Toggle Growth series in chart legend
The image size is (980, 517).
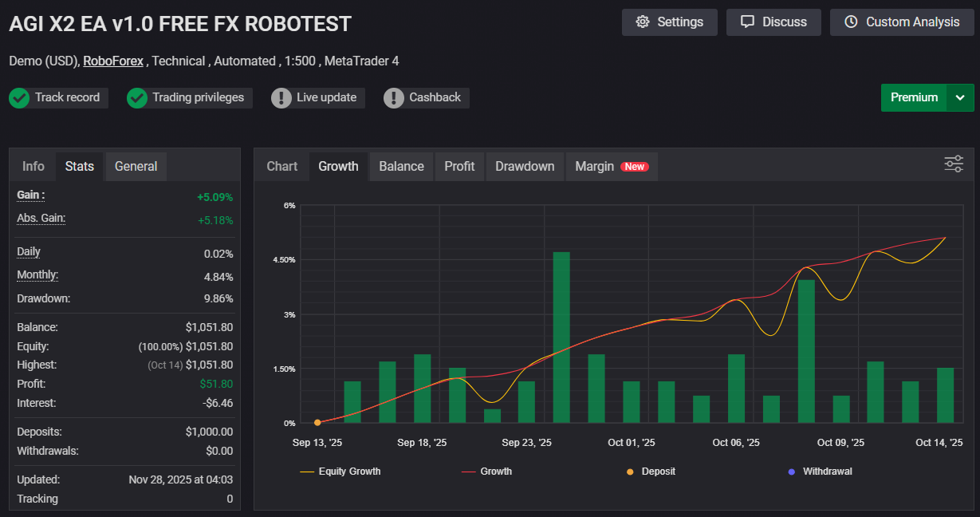487,472
